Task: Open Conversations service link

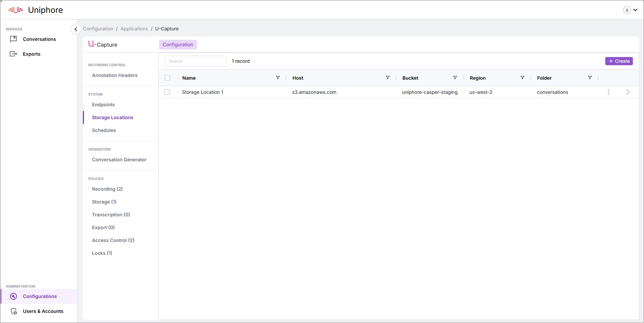Action: (x=39, y=39)
